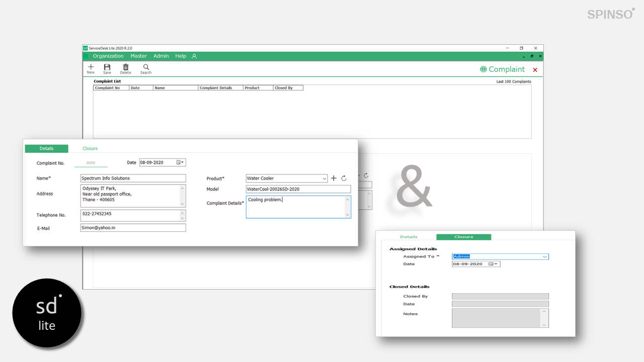Click into the E-Mail input field
Image resolution: width=644 pixels, height=362 pixels.
coord(133,228)
